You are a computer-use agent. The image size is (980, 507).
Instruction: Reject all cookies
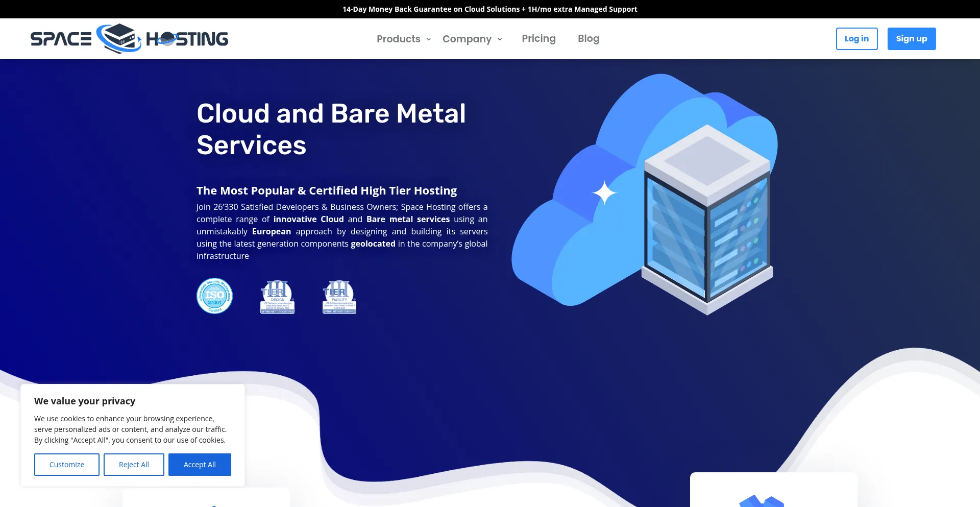coord(134,465)
